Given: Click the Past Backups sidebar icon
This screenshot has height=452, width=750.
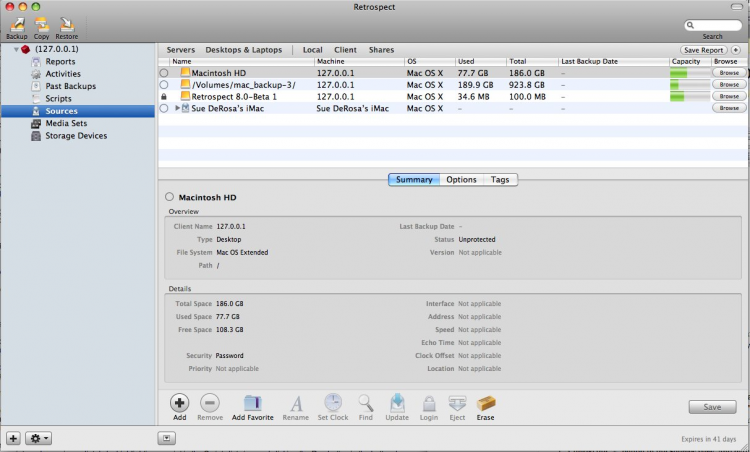Looking at the screenshot, I should coord(36,86).
